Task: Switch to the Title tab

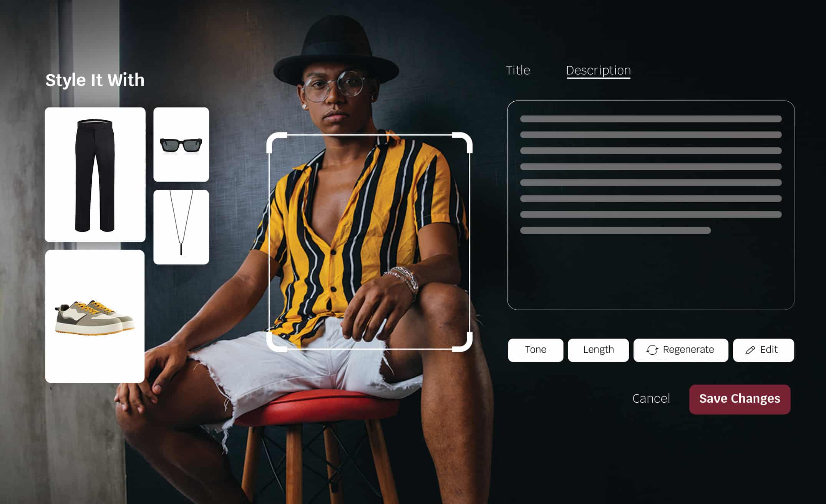Action: (x=517, y=69)
